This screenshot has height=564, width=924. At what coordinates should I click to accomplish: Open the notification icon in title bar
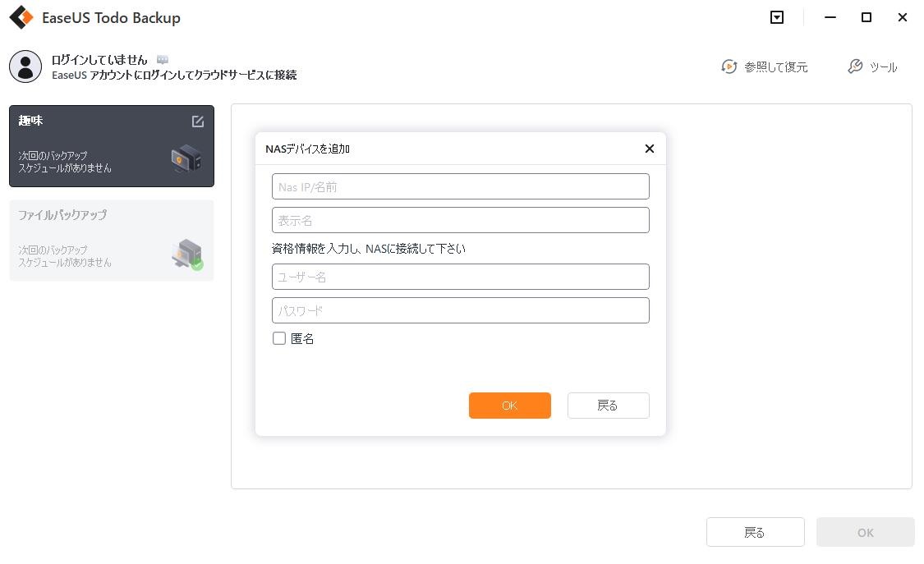(776, 16)
